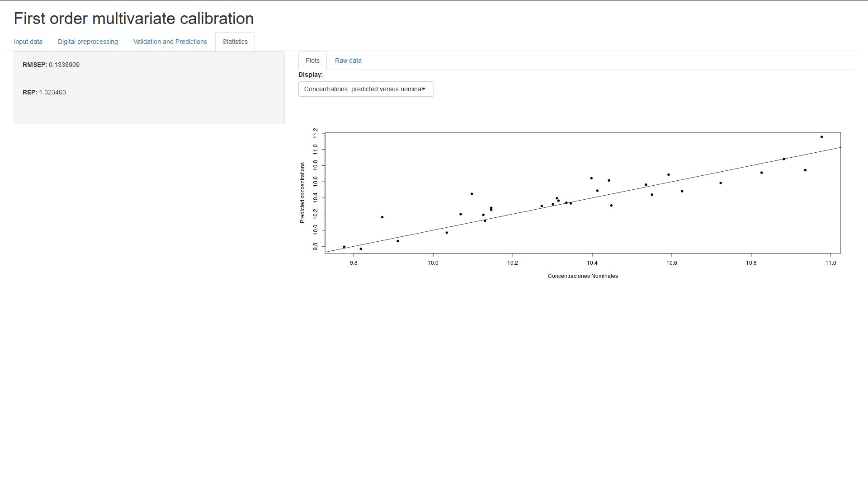
Task: Click the topmost-right scatter plot point
Action: [821, 137]
